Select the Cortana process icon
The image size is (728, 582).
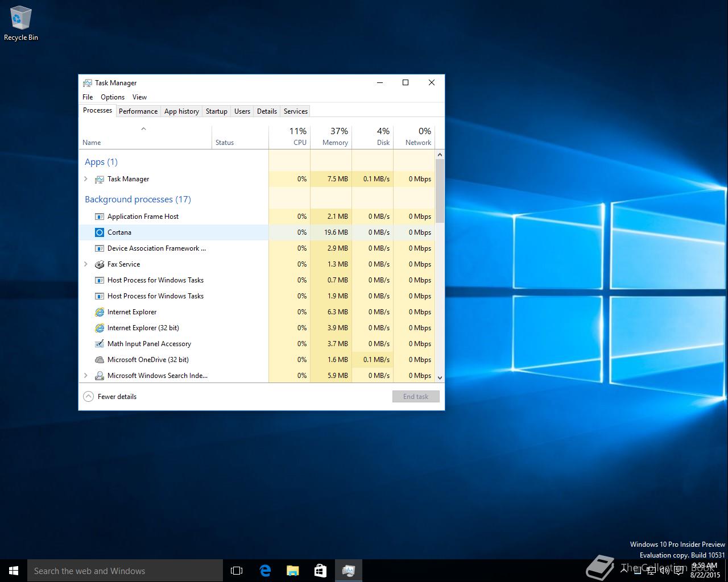click(x=100, y=232)
